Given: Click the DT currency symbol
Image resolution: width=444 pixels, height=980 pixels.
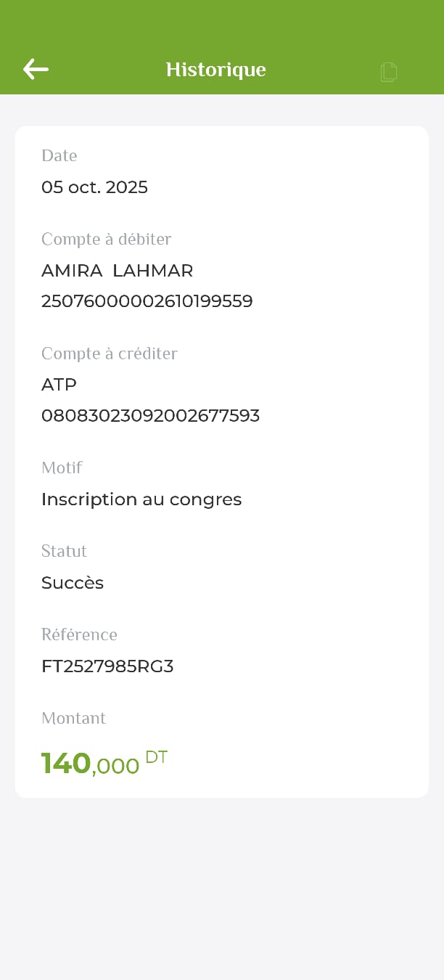Looking at the screenshot, I should pyautogui.click(x=156, y=757).
